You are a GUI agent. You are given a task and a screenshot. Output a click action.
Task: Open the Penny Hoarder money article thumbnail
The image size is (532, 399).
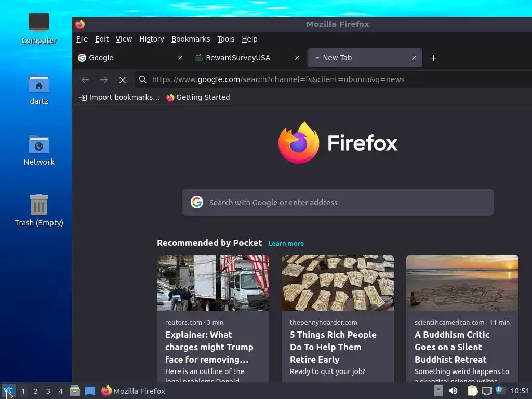point(338,283)
